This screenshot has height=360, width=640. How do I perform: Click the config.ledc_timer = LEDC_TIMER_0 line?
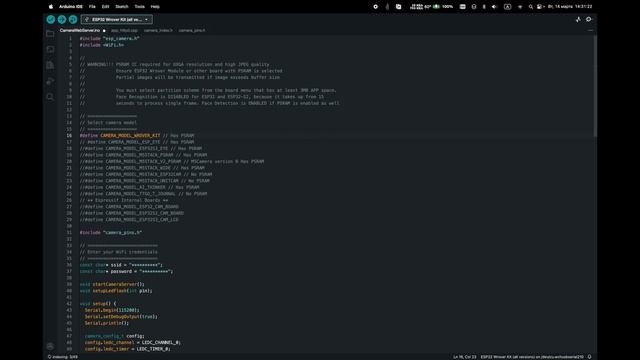coord(127,349)
